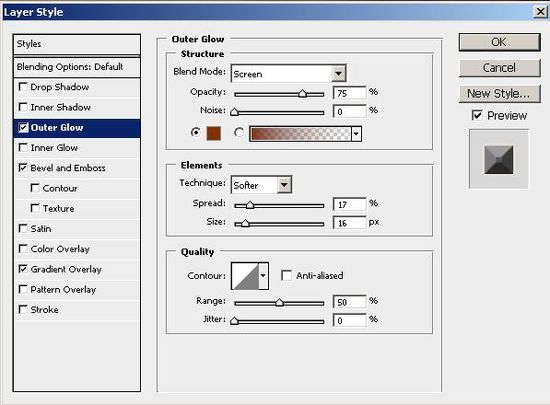Open the Blend Mode dropdown

338,73
